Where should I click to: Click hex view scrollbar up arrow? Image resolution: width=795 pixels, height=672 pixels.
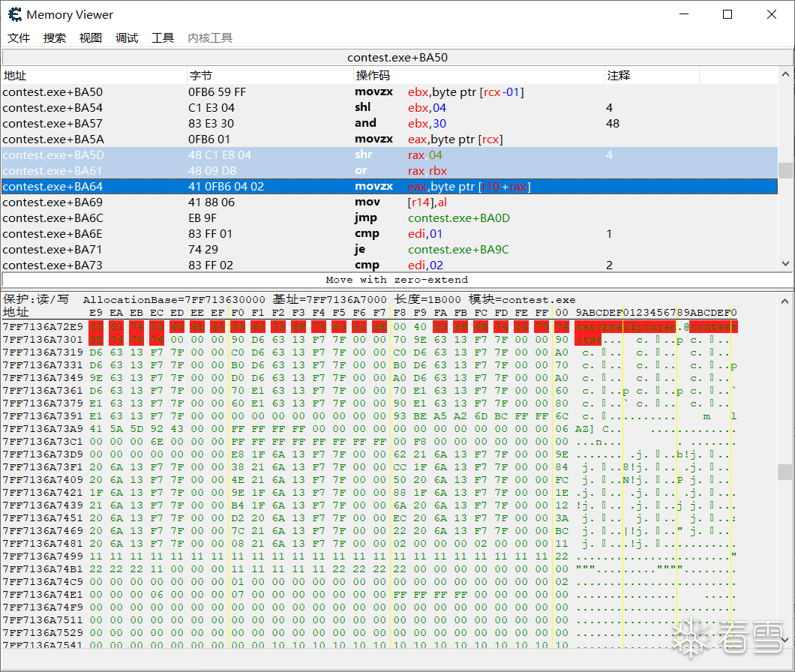[785, 301]
